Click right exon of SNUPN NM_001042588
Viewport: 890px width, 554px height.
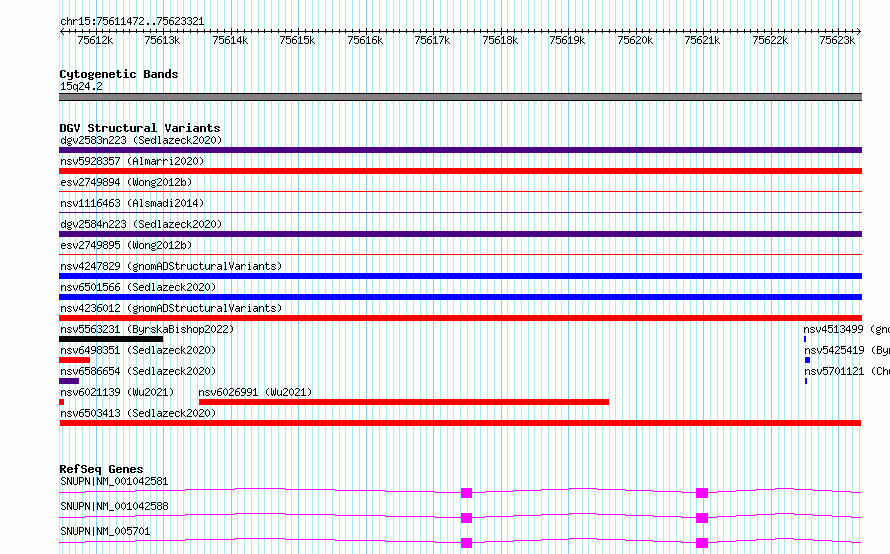pyautogui.click(x=702, y=518)
